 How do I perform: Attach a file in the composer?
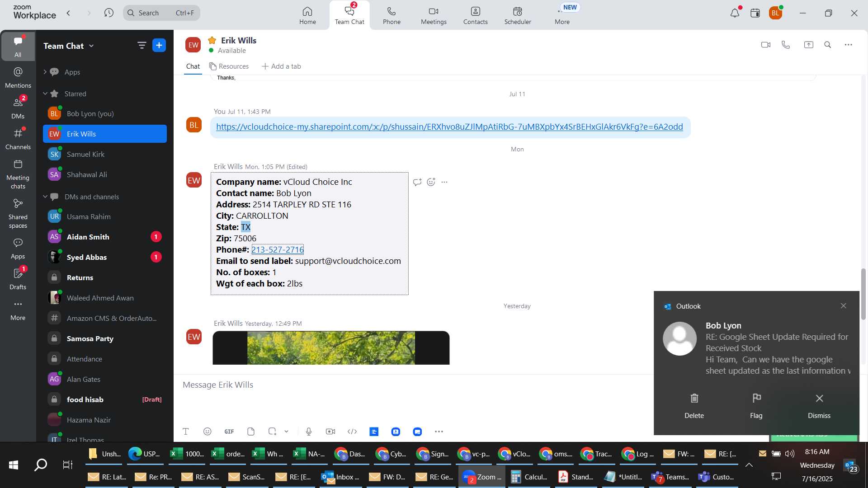tap(251, 432)
